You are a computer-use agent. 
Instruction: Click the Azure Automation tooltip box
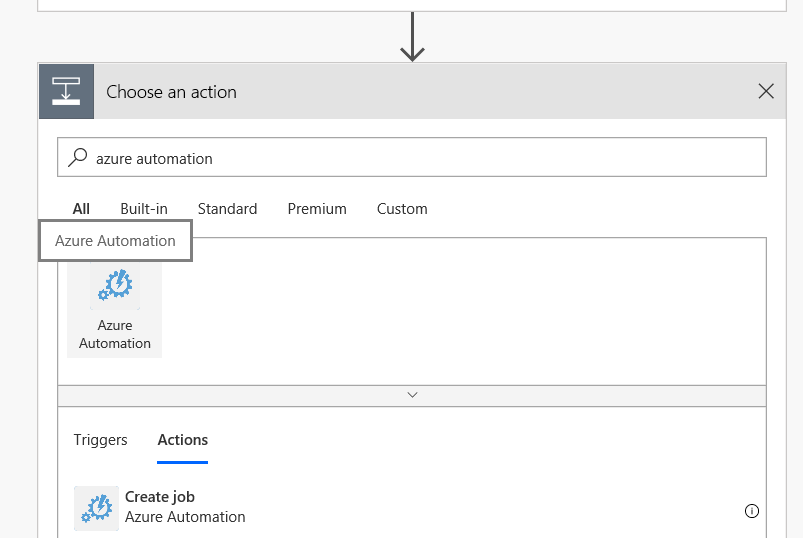[115, 241]
